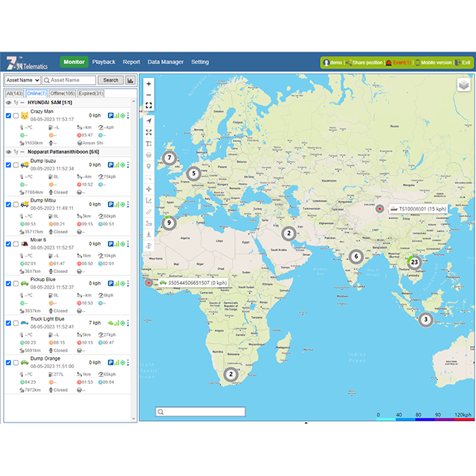This screenshot has width=476, height=476.
Task: Open the cluster marker 23 on the map
Action: click(x=414, y=262)
